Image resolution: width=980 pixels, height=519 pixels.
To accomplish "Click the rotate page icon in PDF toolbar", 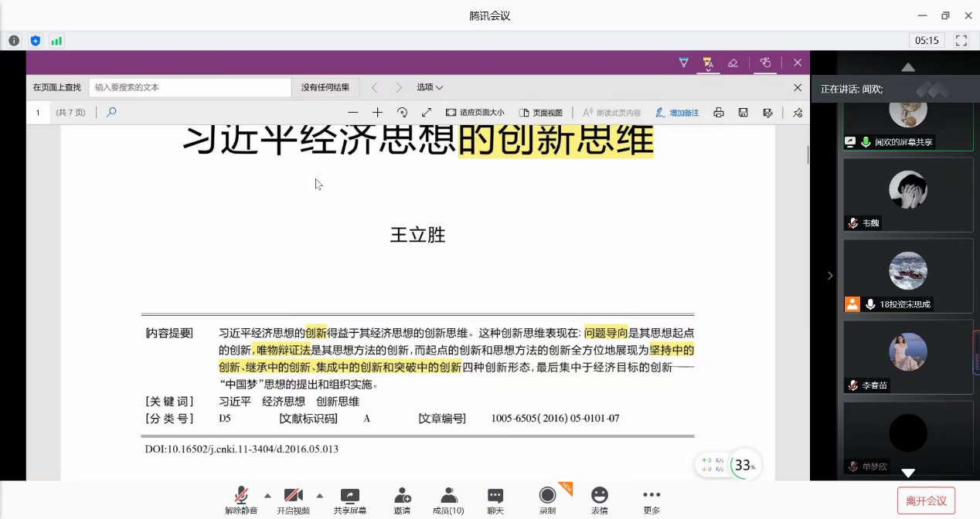I will click(402, 113).
